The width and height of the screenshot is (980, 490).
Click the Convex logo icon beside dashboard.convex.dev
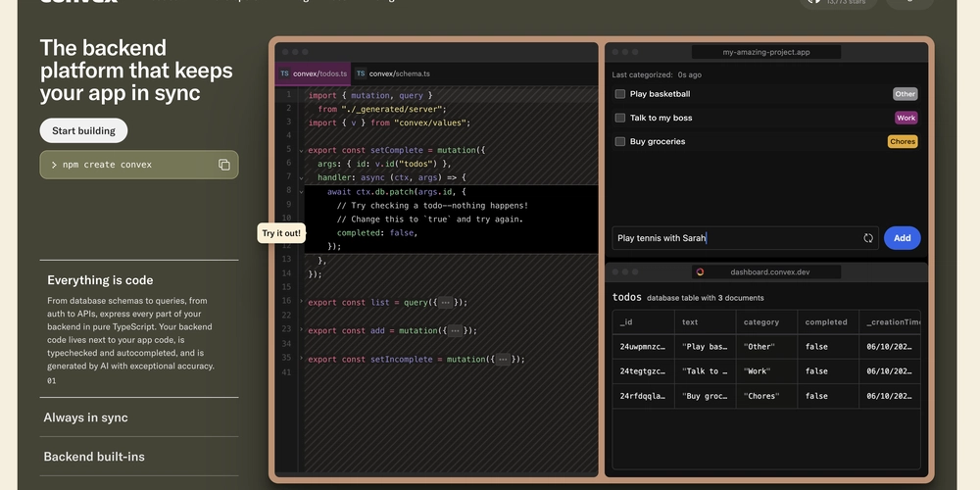pyautogui.click(x=700, y=271)
